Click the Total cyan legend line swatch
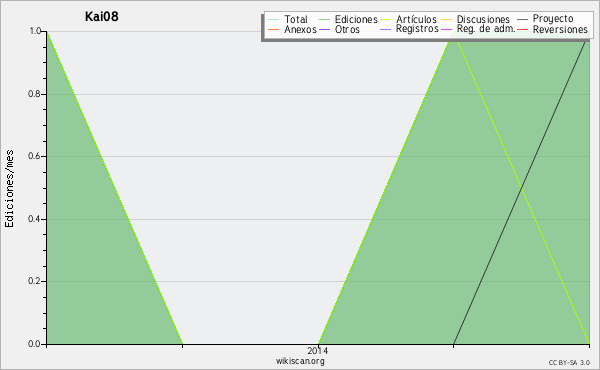The image size is (600, 370). (x=274, y=20)
